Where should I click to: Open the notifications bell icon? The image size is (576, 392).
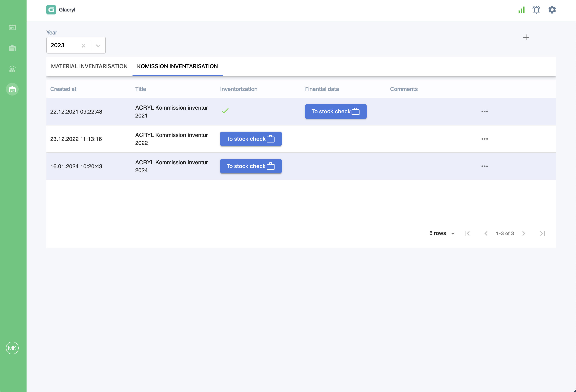536,10
